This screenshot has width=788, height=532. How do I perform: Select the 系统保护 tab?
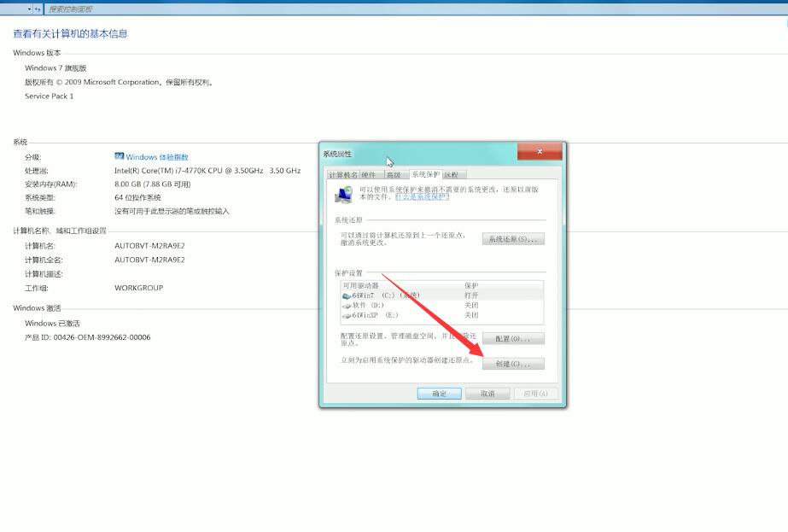pos(426,174)
